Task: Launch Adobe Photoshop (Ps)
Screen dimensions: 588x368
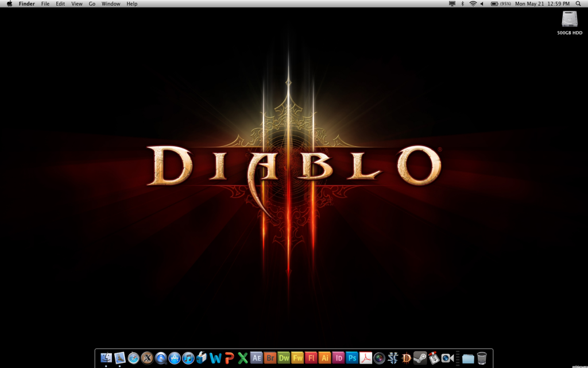Action: 352,358
